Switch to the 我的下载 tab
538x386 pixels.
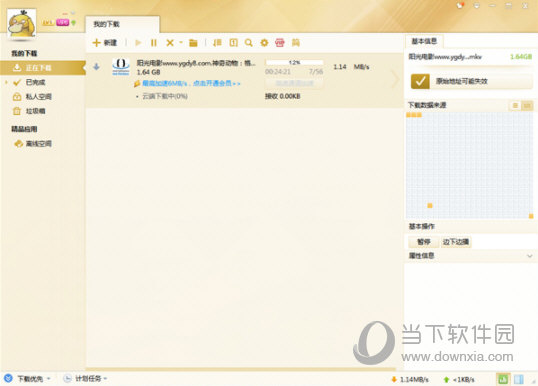coord(122,24)
